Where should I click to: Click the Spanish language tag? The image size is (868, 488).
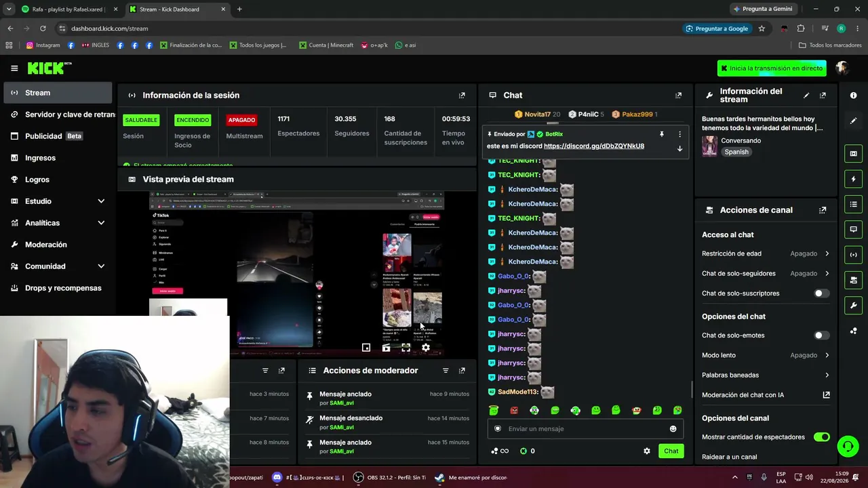tap(736, 152)
